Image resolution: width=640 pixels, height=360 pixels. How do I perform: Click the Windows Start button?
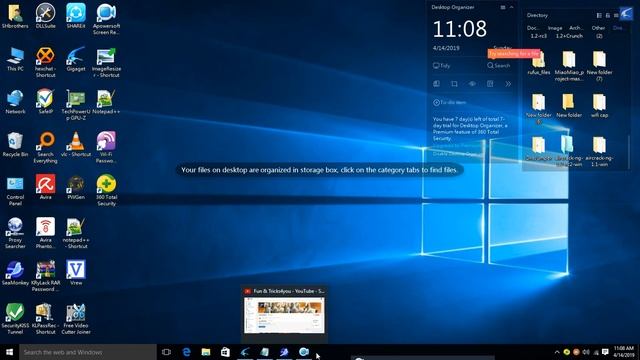(x=9, y=352)
